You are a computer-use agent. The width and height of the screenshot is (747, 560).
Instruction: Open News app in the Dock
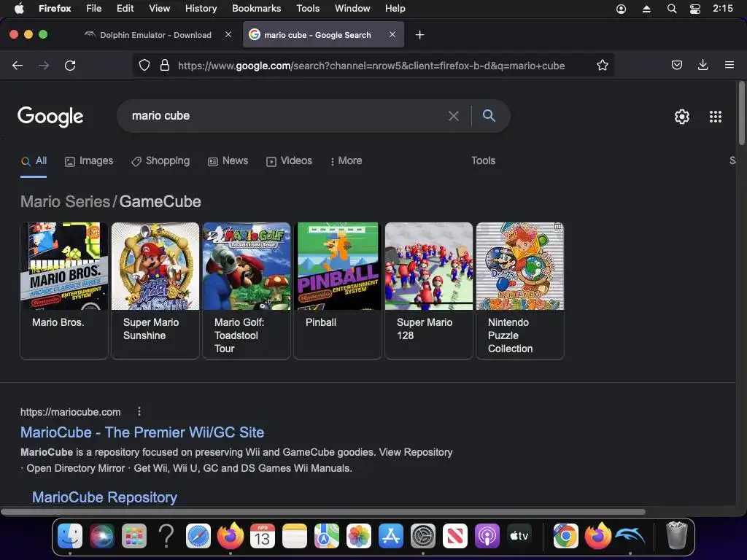click(455, 536)
